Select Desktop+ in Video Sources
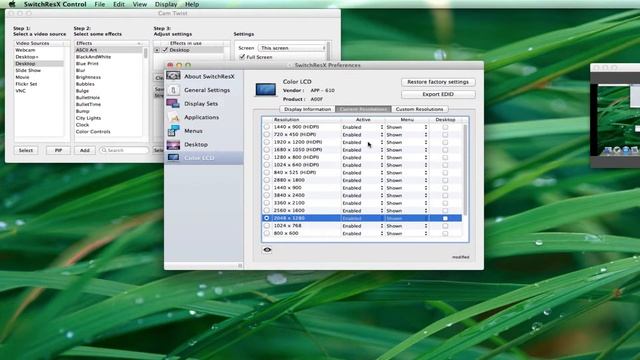This screenshot has height=360, width=640. pos(27,57)
